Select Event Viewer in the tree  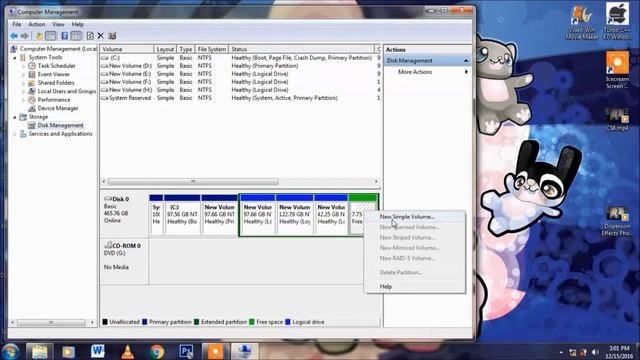pyautogui.click(x=53, y=74)
